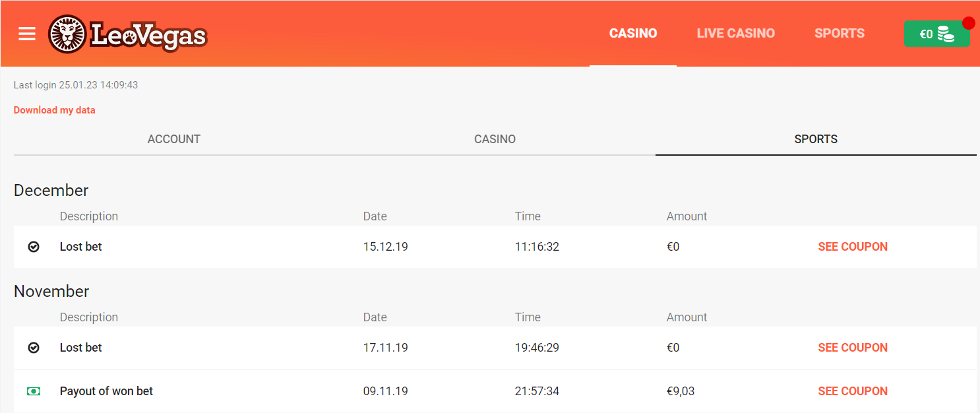Open Live Casino in the top navigation
Image resolution: width=980 pixels, height=413 pixels.
(736, 34)
